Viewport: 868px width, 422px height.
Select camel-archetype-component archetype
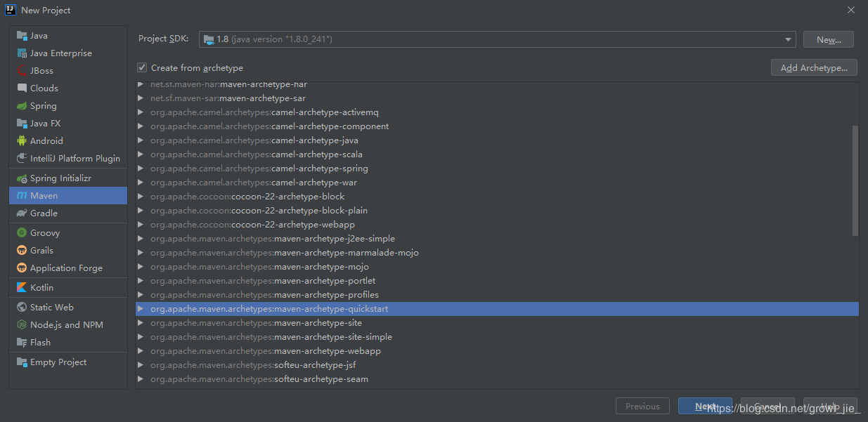pyautogui.click(x=497, y=126)
